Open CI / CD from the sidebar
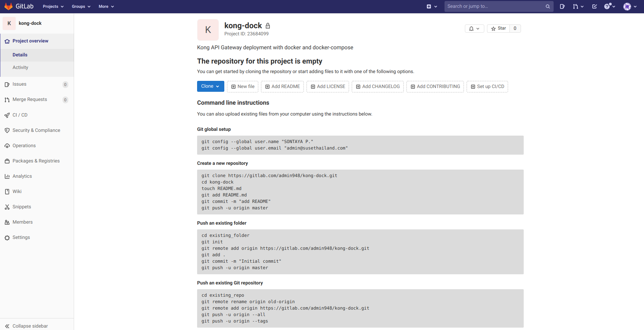 click(20, 115)
